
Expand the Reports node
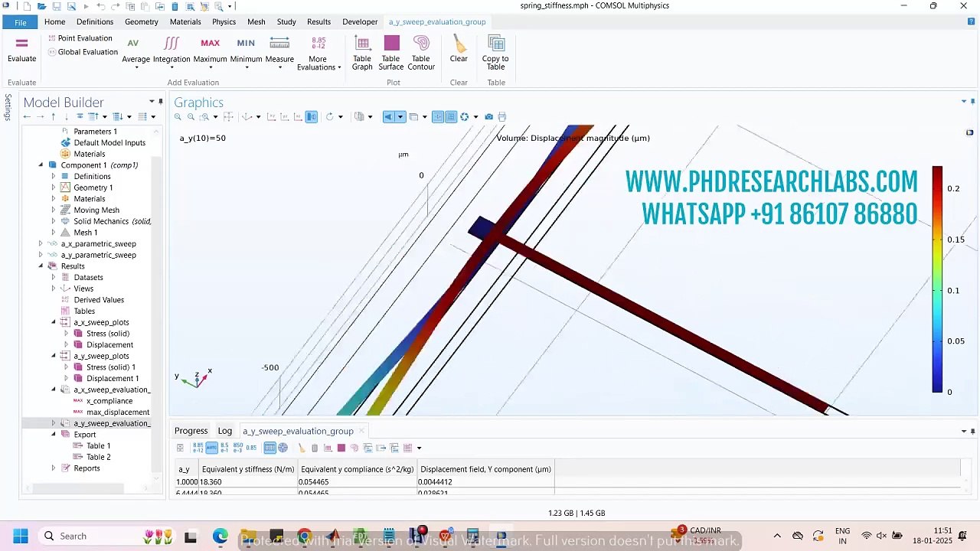click(54, 468)
